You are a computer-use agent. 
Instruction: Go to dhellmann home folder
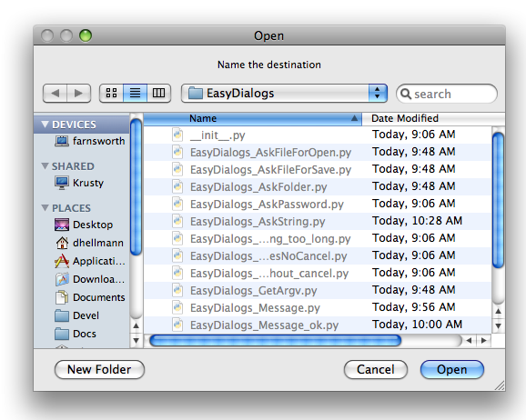pyautogui.click(x=89, y=243)
